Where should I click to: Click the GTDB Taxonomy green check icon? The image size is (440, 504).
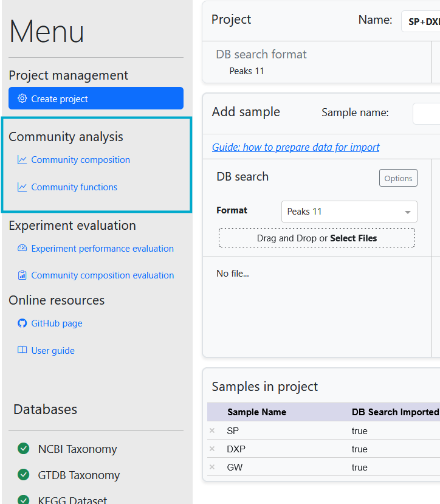[x=24, y=475]
